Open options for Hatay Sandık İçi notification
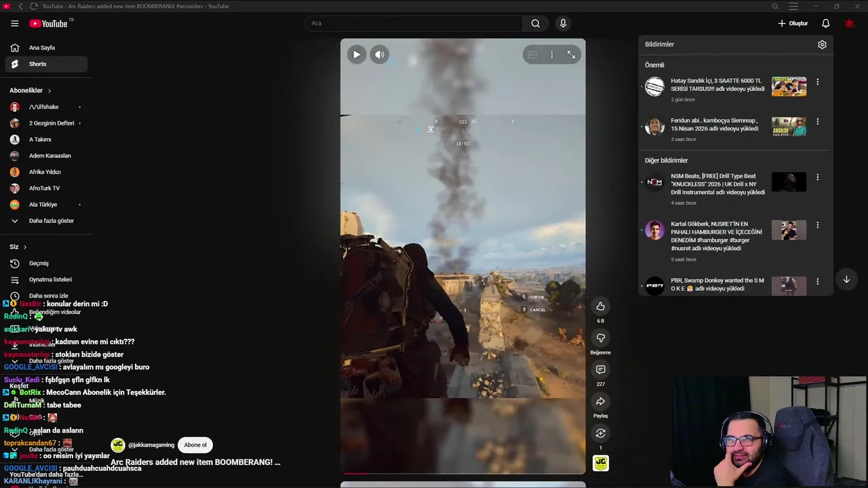 pos(817,81)
